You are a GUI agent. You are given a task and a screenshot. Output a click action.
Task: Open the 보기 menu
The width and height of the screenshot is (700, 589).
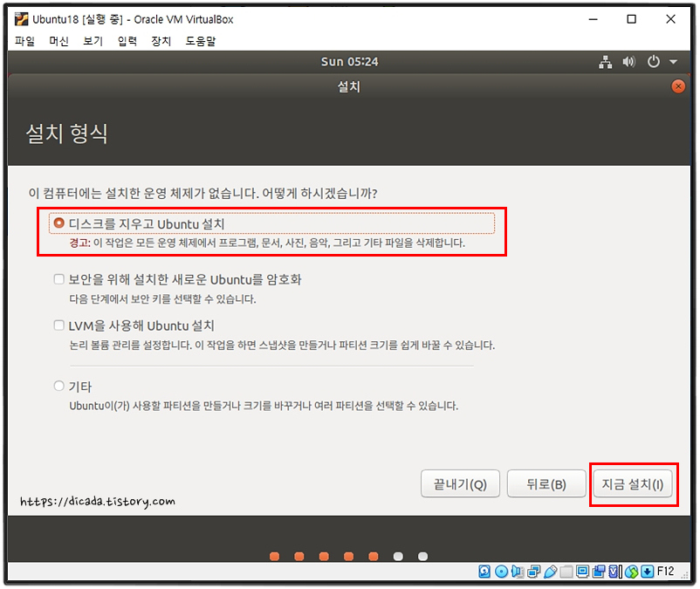[x=93, y=41]
